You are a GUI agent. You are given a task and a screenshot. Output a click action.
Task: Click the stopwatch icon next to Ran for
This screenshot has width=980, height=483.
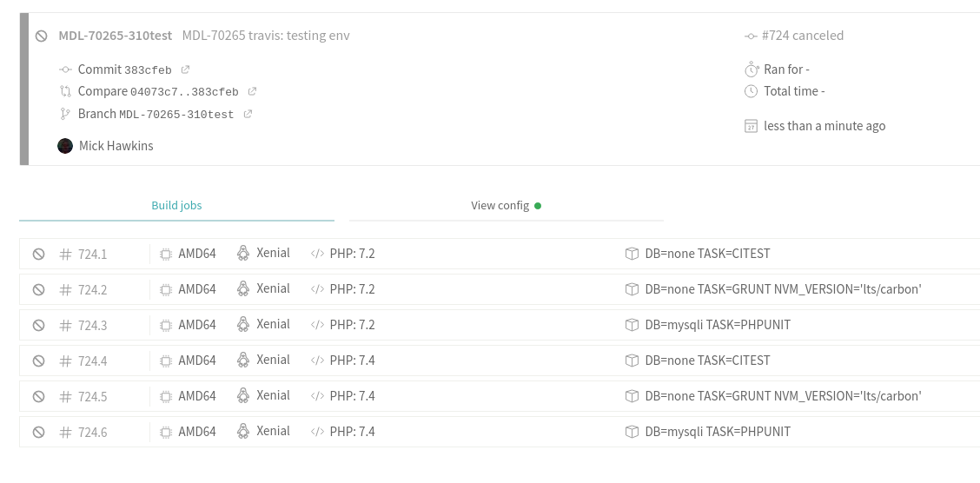[x=752, y=69]
